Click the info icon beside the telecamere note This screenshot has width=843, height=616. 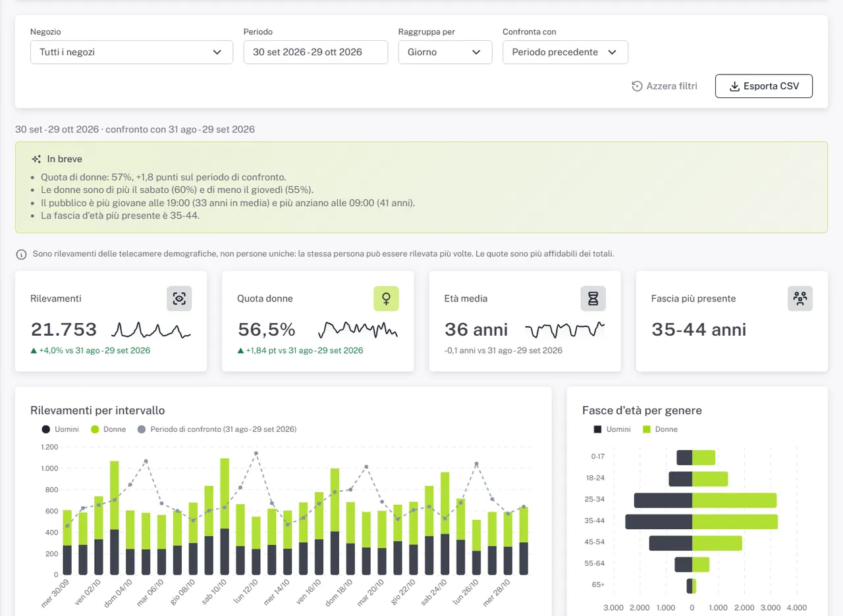[x=22, y=254]
